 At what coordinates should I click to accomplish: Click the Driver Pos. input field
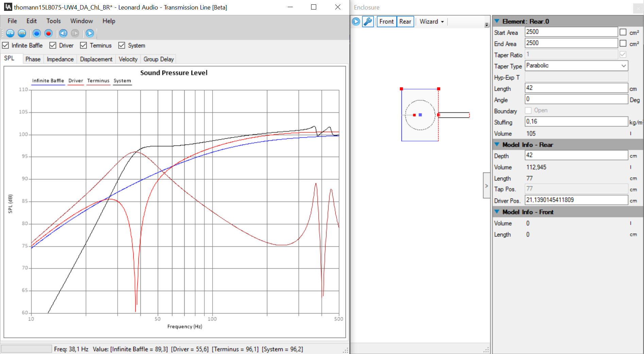pos(576,200)
